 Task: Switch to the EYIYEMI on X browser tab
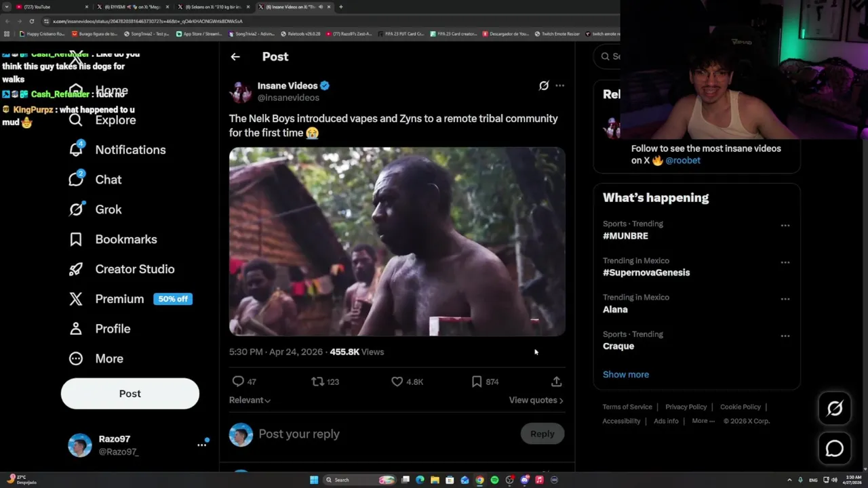coord(134,7)
